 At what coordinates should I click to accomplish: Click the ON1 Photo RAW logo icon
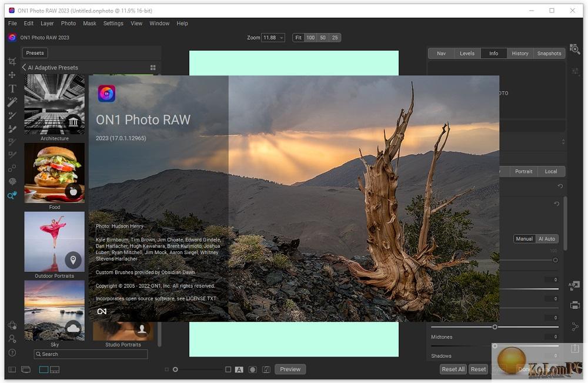(12, 38)
